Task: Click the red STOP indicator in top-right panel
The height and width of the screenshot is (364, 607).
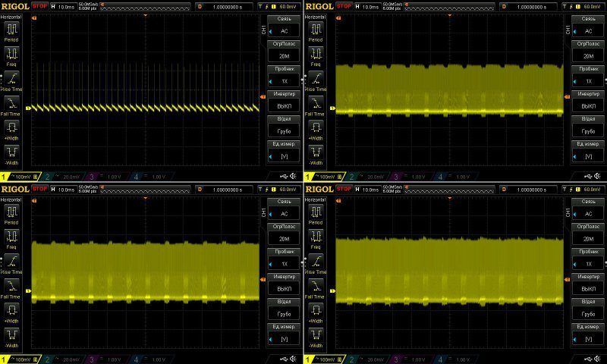Action: pos(345,6)
